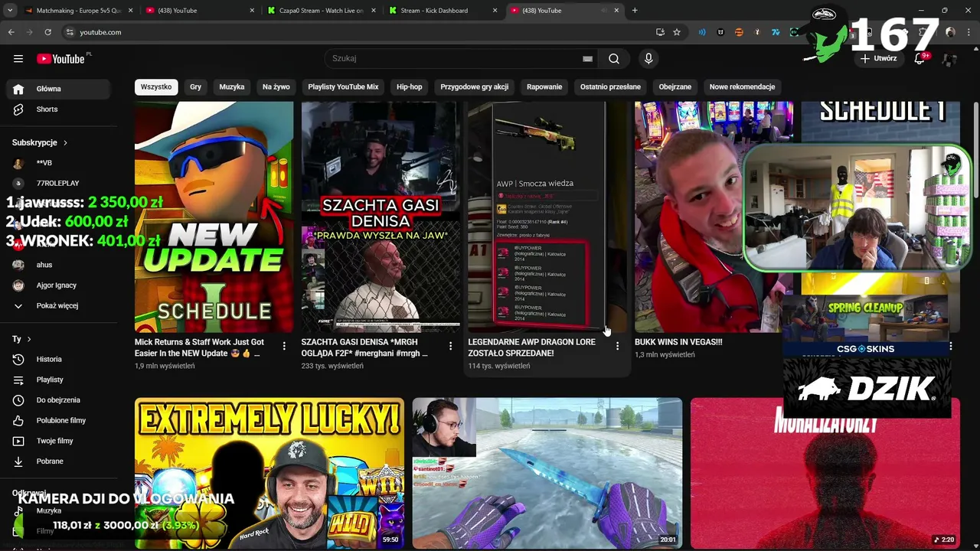Expand the Ty section chevron
980x551 pixels.
[29, 339]
